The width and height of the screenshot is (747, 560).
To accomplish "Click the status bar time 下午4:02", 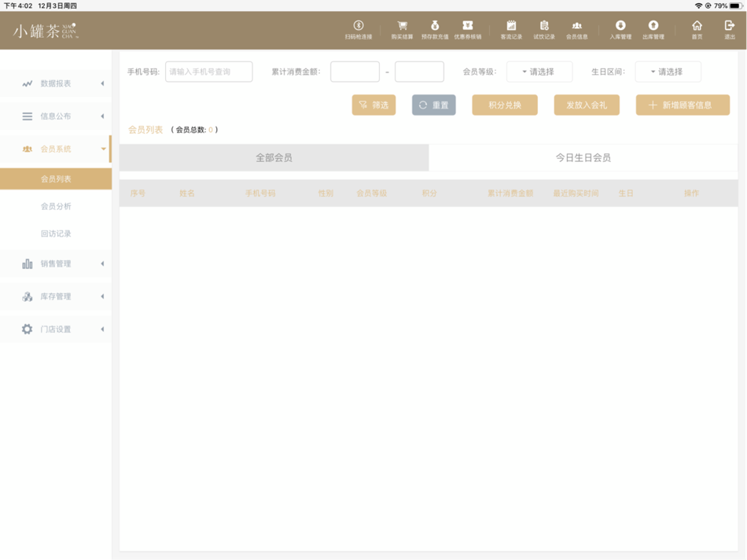I will tap(18, 6).
